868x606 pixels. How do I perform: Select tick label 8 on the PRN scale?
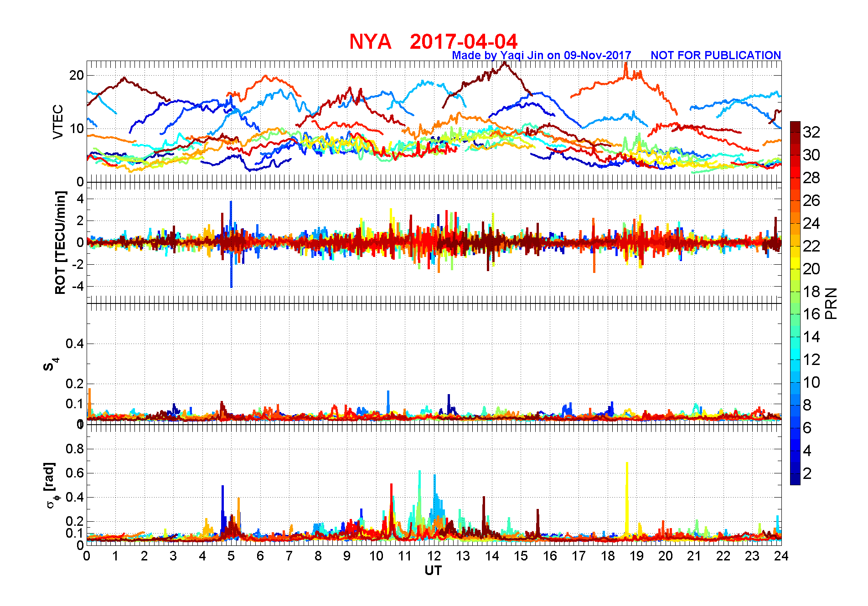pyautogui.click(x=807, y=405)
